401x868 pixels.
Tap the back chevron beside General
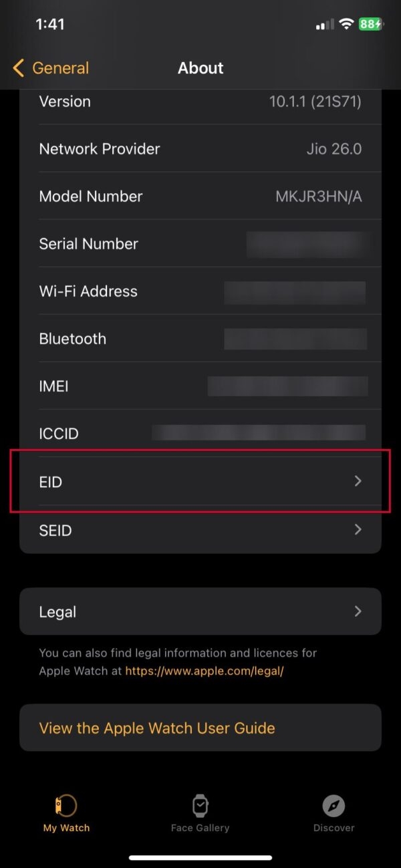(x=17, y=67)
